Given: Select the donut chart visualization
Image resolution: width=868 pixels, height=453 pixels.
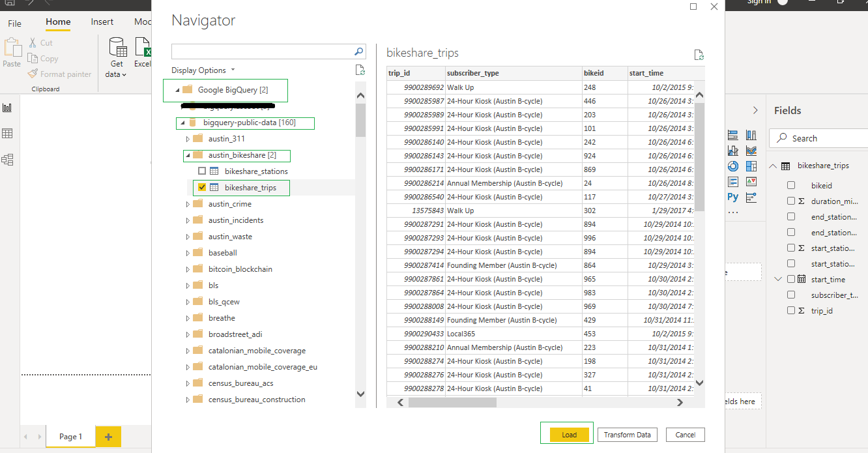Looking at the screenshot, I should [733, 166].
